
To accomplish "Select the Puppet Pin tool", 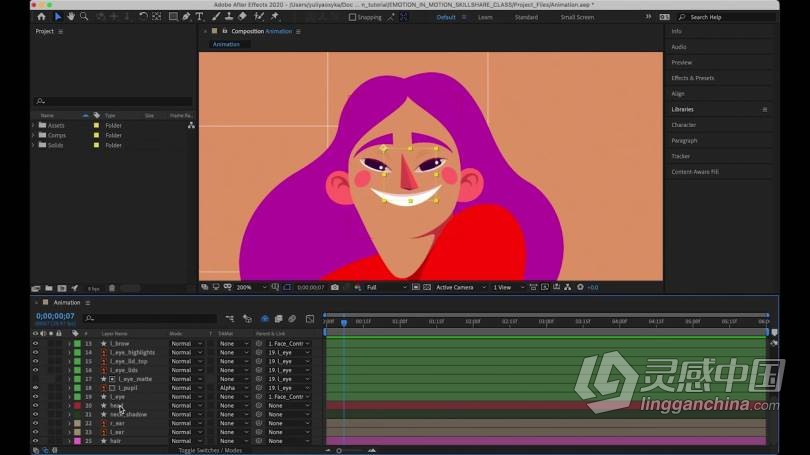I will pyautogui.click(x=275, y=17).
